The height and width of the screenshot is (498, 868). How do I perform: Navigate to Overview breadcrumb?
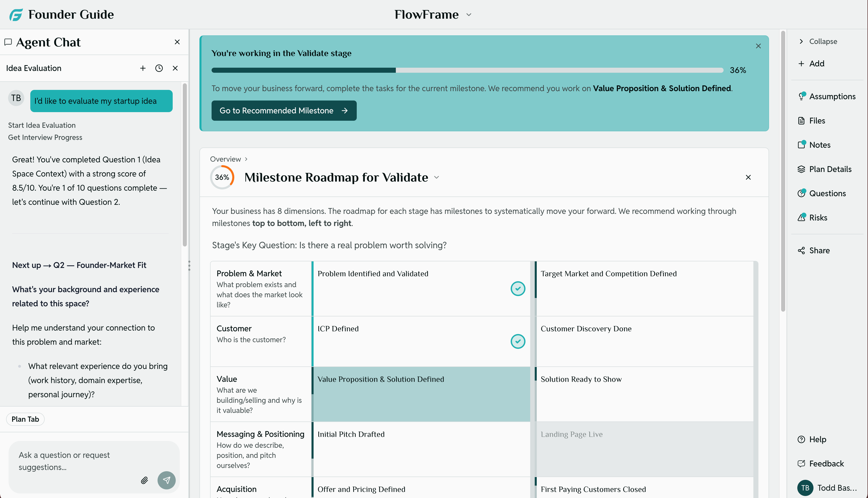[x=225, y=159]
